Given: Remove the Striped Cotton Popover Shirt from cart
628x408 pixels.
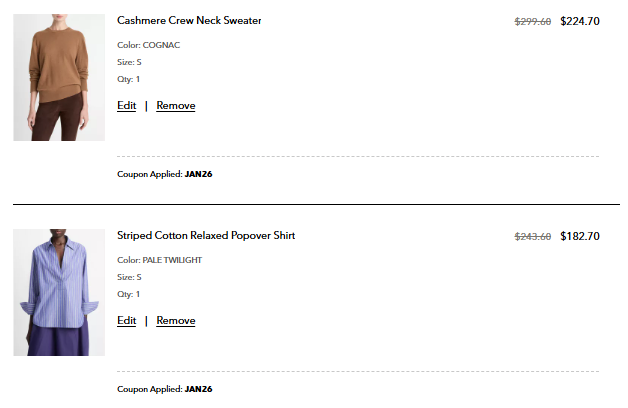Looking at the screenshot, I should (x=176, y=321).
